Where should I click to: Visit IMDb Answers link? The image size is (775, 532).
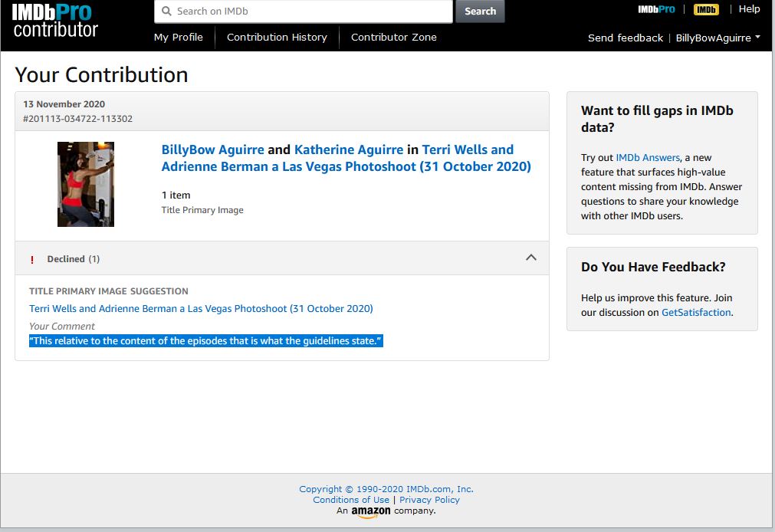coord(648,158)
